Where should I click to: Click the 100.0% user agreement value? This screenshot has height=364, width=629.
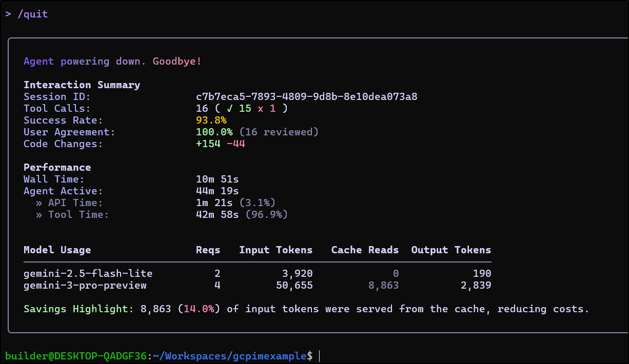tap(214, 132)
